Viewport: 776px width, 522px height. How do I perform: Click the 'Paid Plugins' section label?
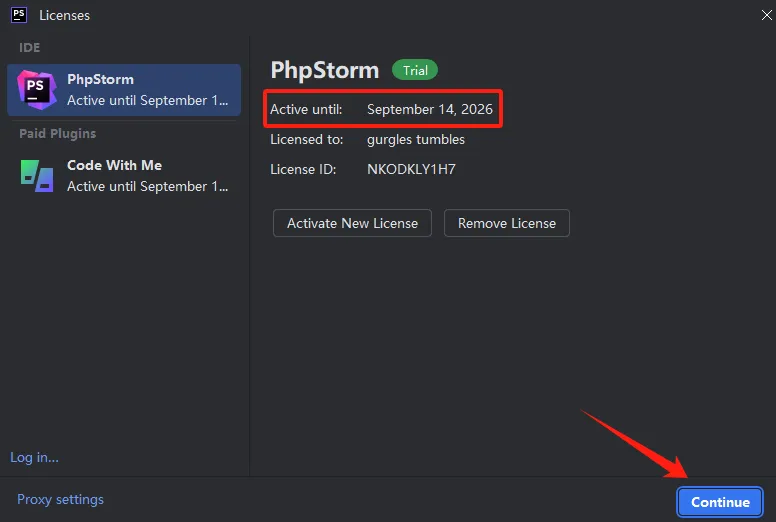coord(57,134)
